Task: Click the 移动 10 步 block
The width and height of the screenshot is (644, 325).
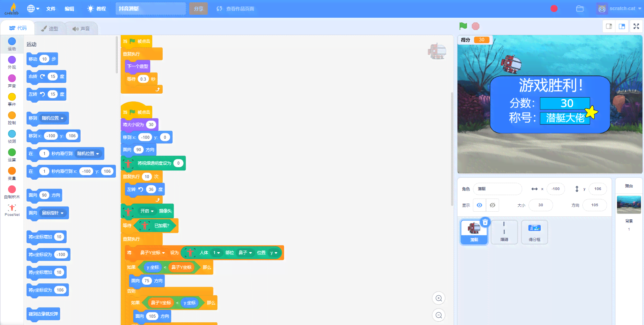Action: [x=42, y=59]
